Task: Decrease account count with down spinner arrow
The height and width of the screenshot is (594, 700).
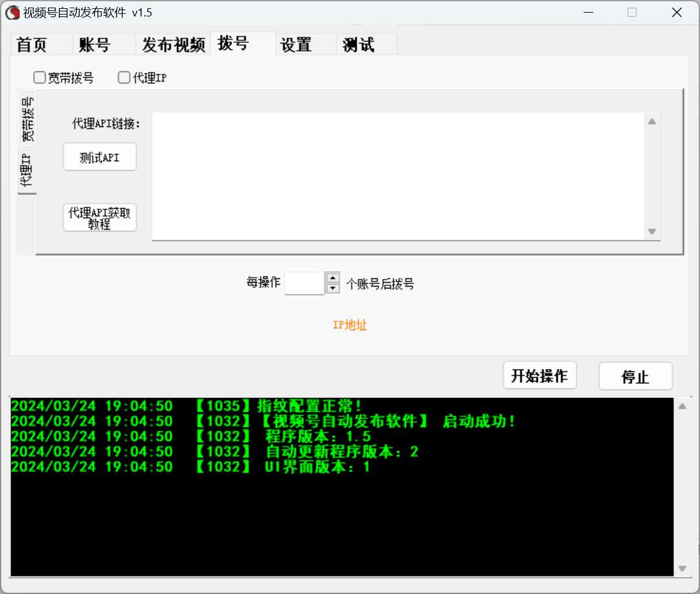Action: [333, 288]
